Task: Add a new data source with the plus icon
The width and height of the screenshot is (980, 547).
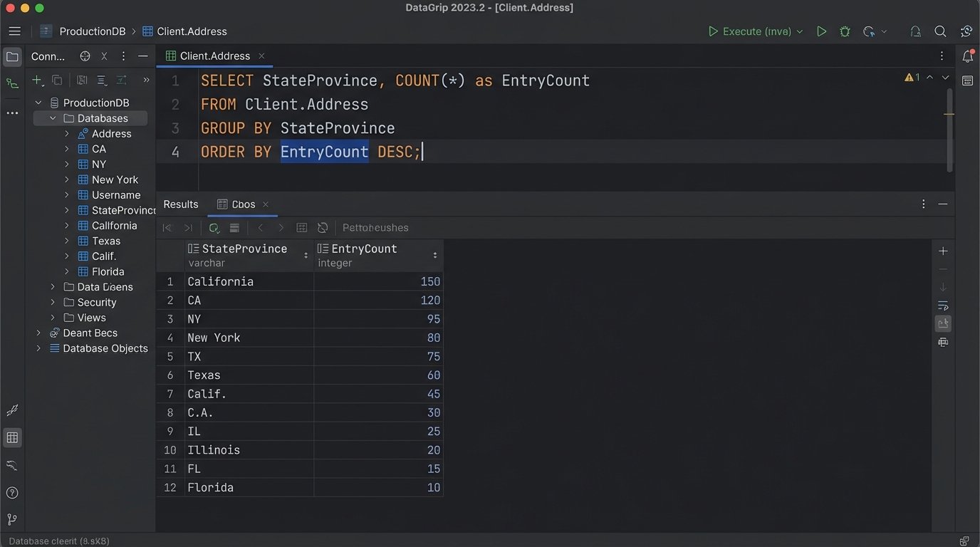Action: (37, 80)
